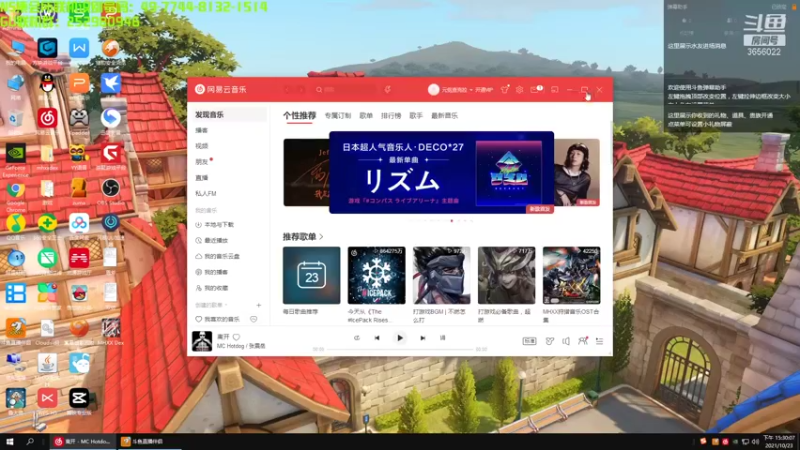
Task: Open the OBS Studio desktop icon
Action: (110, 192)
